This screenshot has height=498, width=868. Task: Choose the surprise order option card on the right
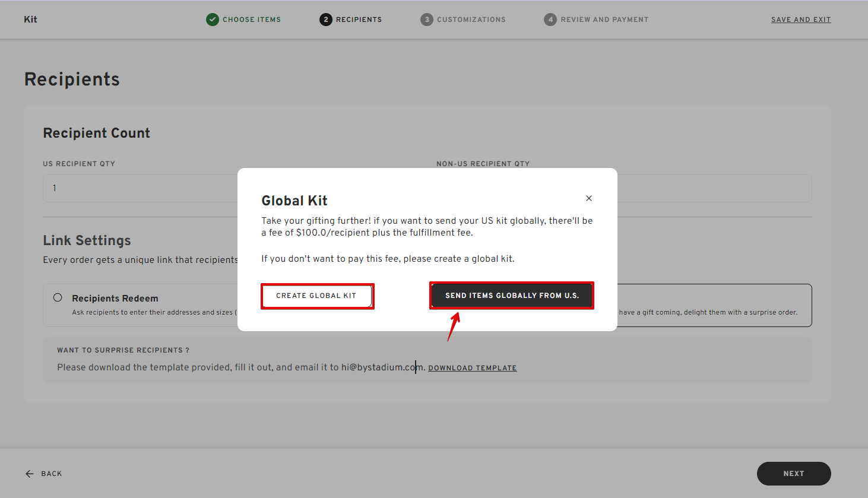712,306
